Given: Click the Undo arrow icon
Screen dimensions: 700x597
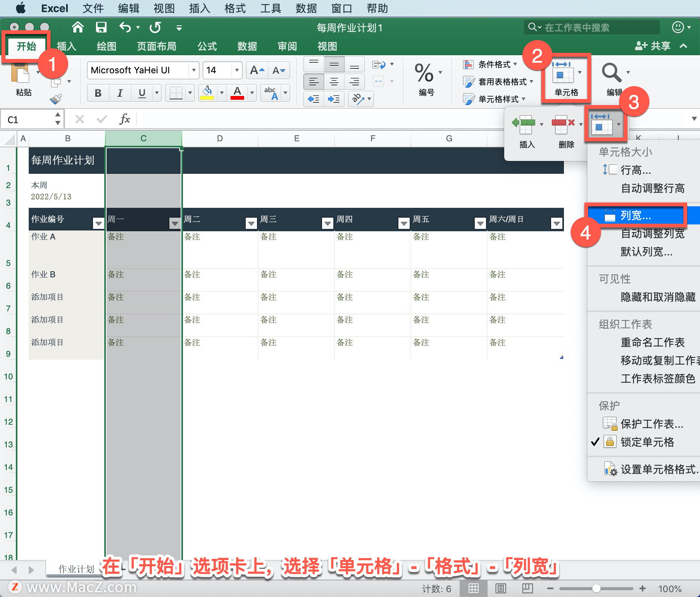Looking at the screenshot, I should tap(125, 27).
